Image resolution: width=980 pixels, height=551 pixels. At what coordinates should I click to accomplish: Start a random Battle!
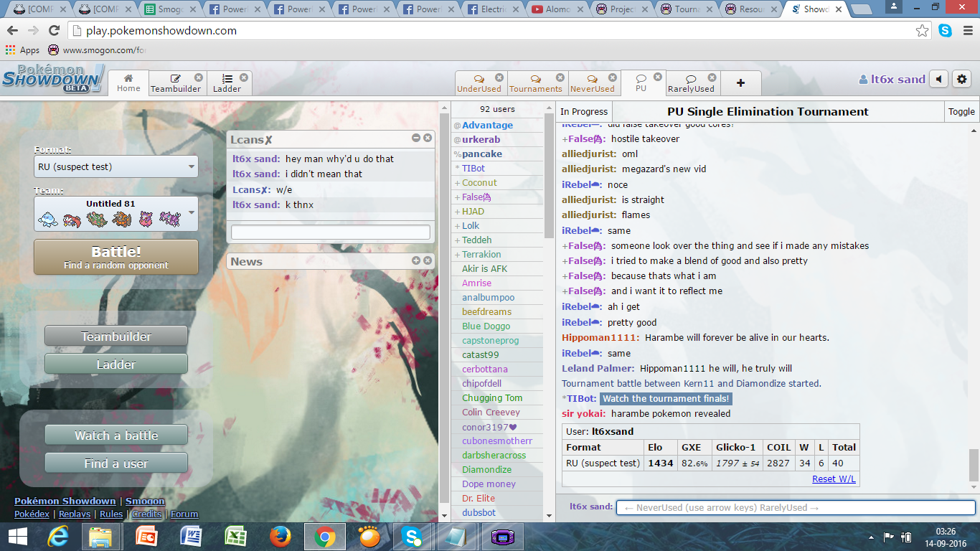116,258
